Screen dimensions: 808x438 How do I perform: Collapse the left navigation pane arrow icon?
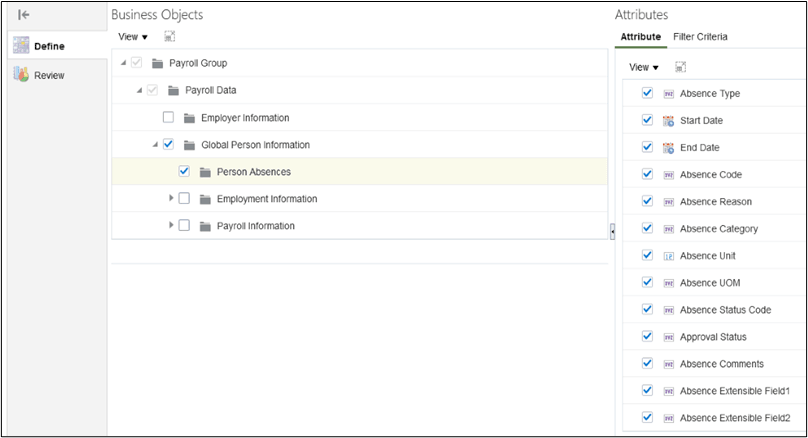coord(25,15)
